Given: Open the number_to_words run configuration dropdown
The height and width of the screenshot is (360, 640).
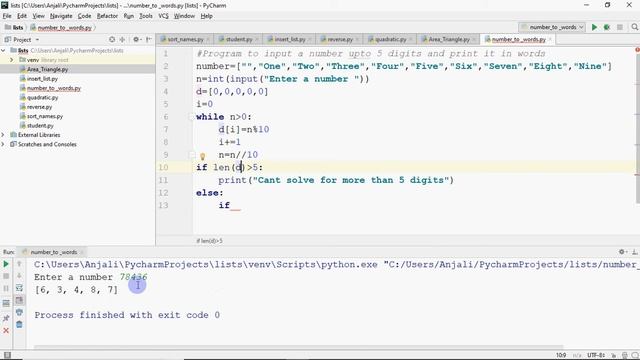Looking at the screenshot, I should pyautogui.click(x=553, y=27).
